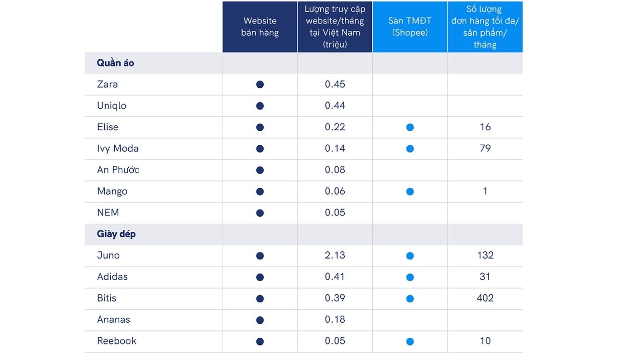Click the Số lượng đơn hàng tối đa header
Image resolution: width=644 pixels, height=362 pixels.
[485, 27]
